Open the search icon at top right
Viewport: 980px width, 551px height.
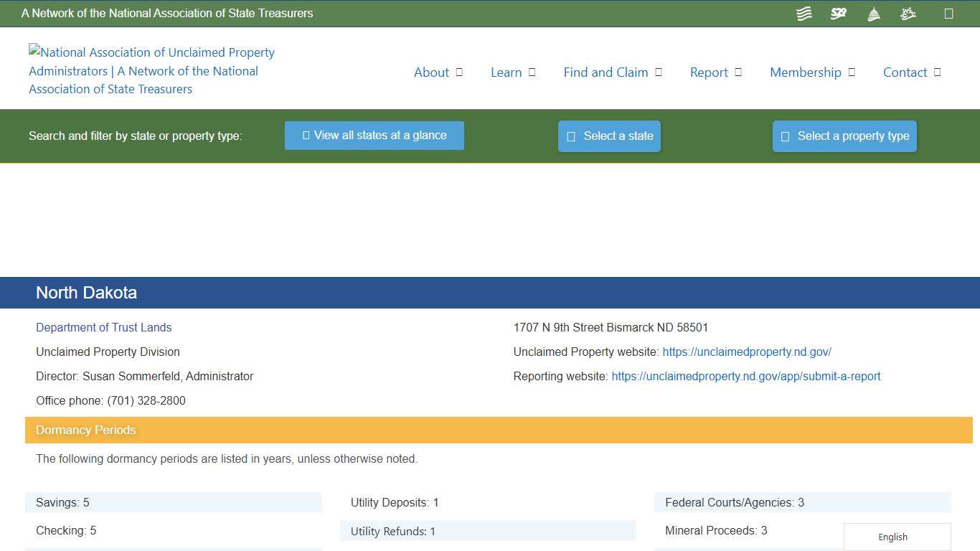pos(948,13)
